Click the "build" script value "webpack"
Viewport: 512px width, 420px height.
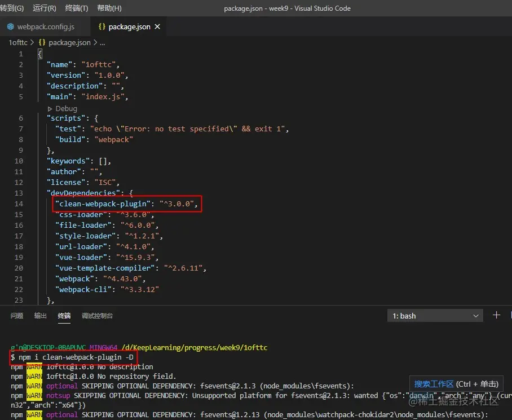click(114, 140)
